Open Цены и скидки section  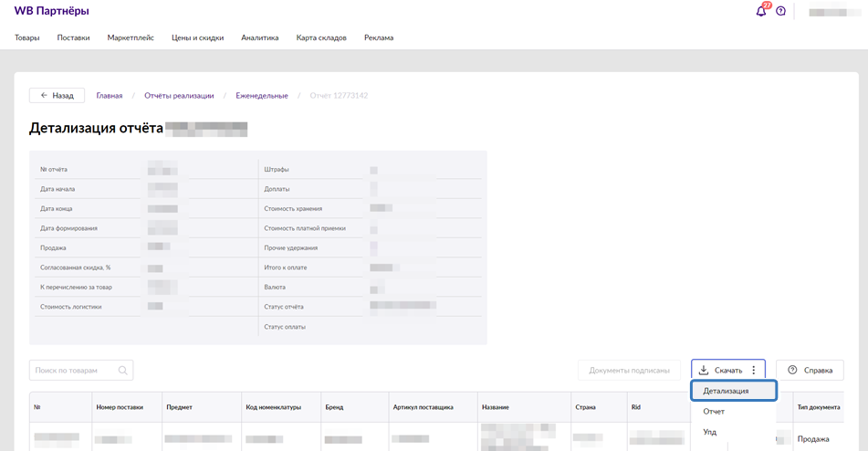pyautogui.click(x=197, y=38)
